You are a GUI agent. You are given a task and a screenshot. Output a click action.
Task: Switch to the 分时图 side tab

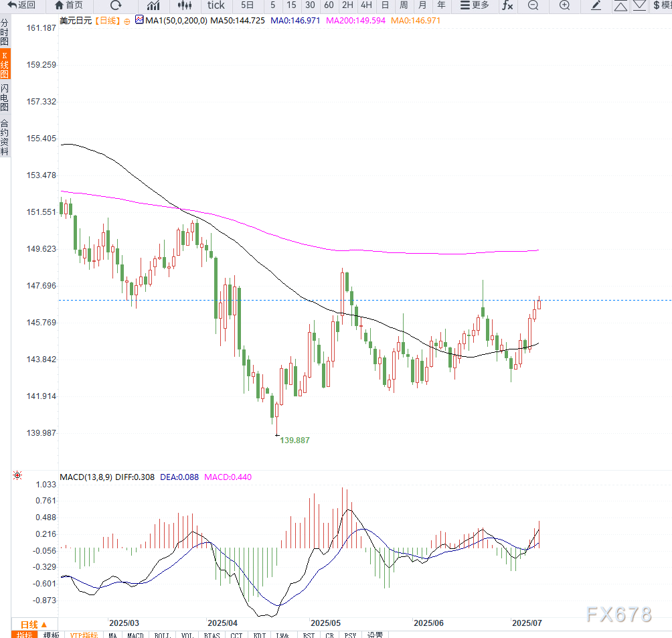5,31
